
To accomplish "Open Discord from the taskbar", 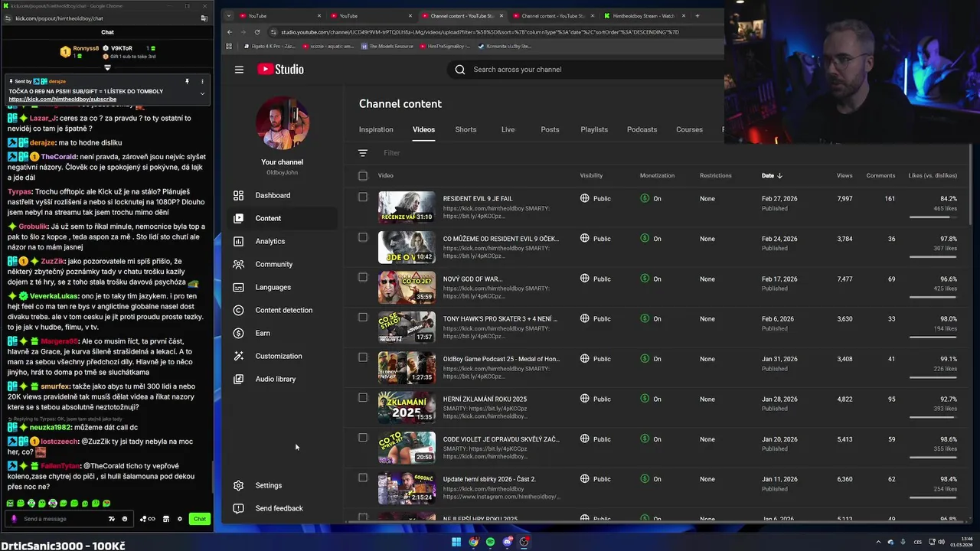I will click(x=507, y=542).
